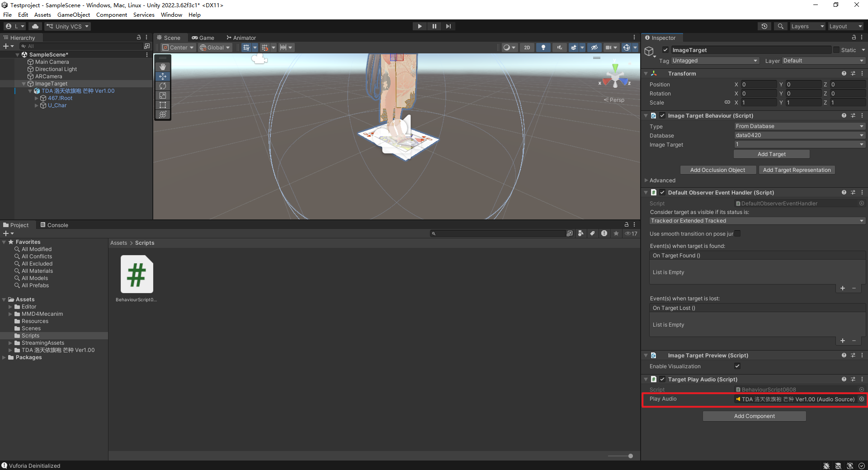Viewport: 868px width, 470px height.
Task: Lock the Inspector panel
Action: point(854,38)
